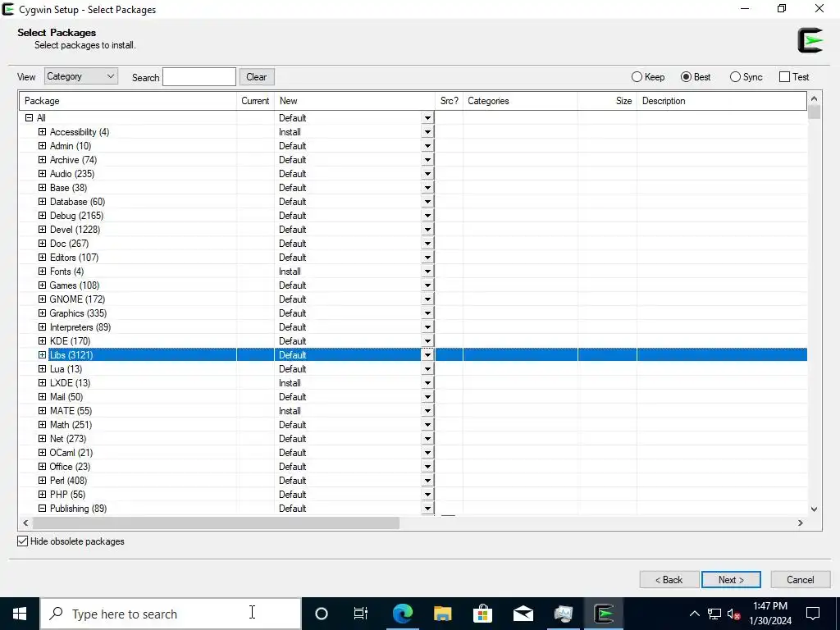Open the Mail app in the taskbar
This screenshot has width=840, height=630.
523,614
